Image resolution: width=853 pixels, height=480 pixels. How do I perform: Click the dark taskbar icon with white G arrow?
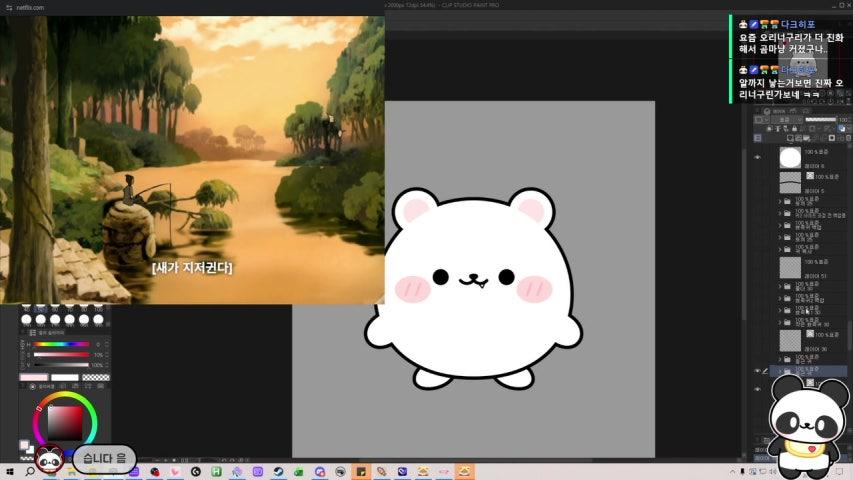(x=195, y=471)
